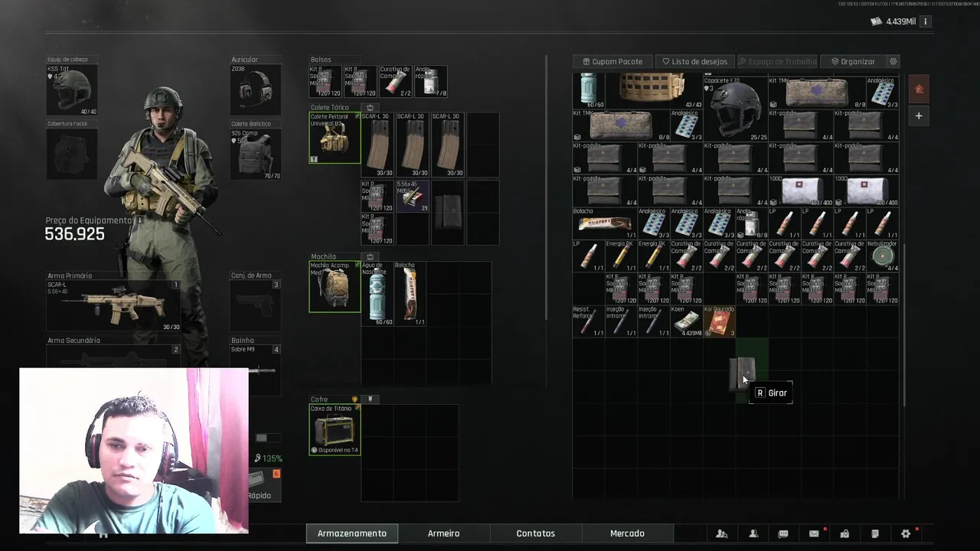This screenshot has height=551, width=980.
Task: Open the settings gear in bottom bar
Action: [x=906, y=533]
